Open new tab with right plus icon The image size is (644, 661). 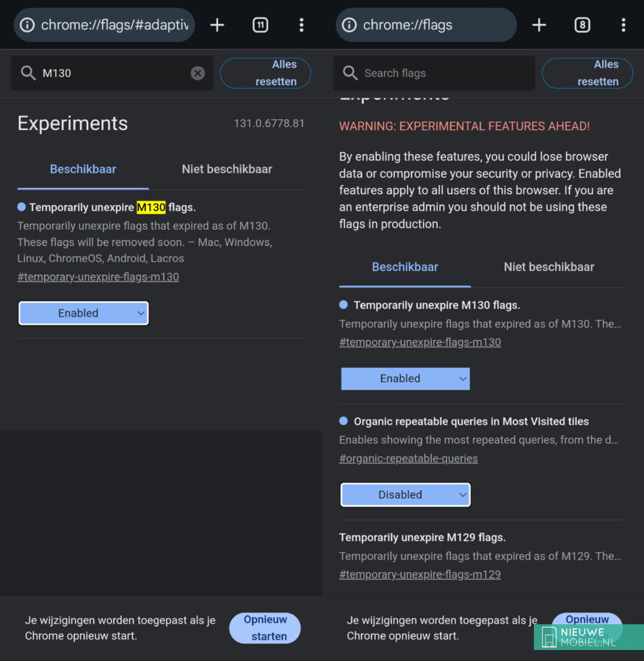tap(539, 25)
